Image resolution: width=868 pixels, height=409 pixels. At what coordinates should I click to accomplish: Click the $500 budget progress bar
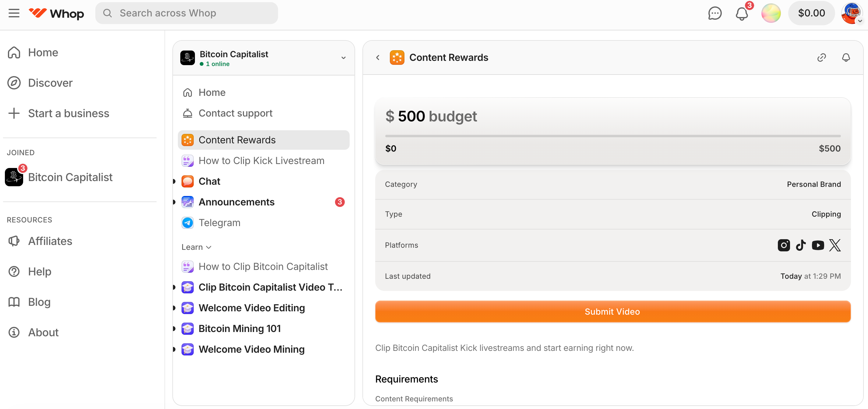(612, 136)
